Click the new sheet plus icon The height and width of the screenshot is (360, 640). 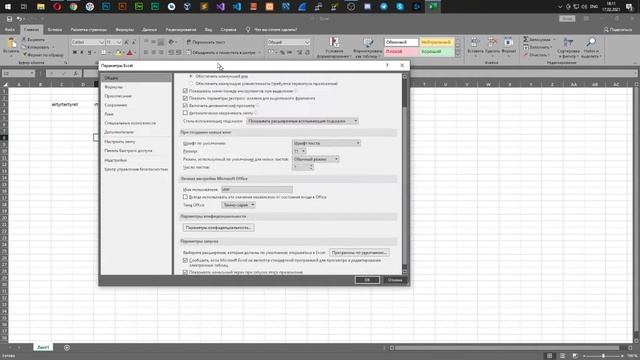[x=67, y=348]
